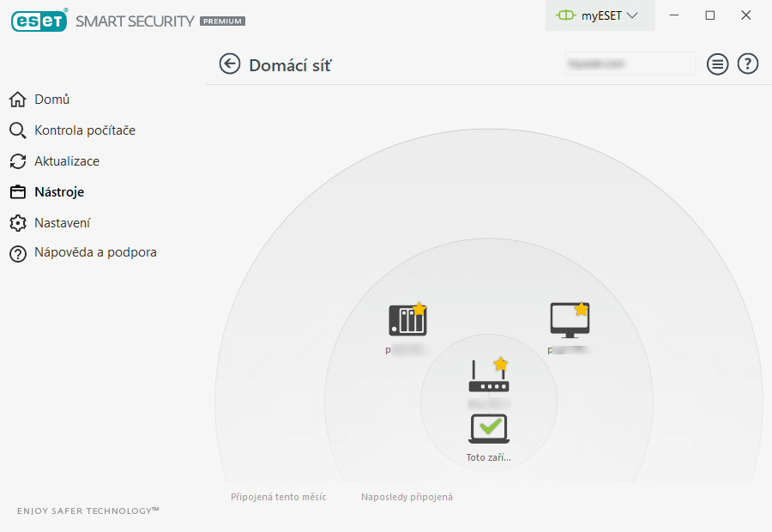
Task: Select the router device icon
Action: pos(488,378)
